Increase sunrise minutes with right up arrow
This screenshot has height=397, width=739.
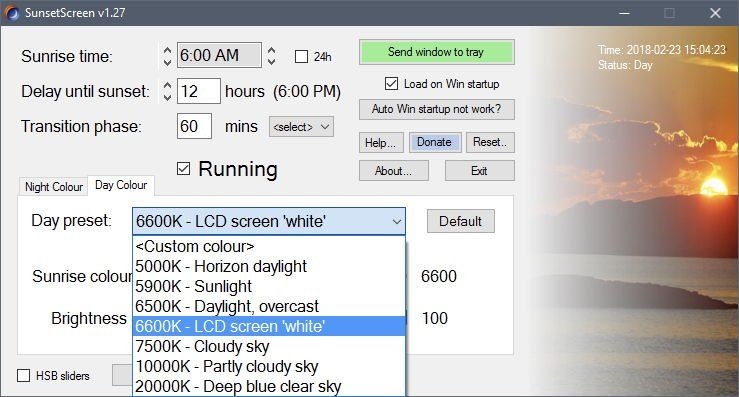pos(271,50)
